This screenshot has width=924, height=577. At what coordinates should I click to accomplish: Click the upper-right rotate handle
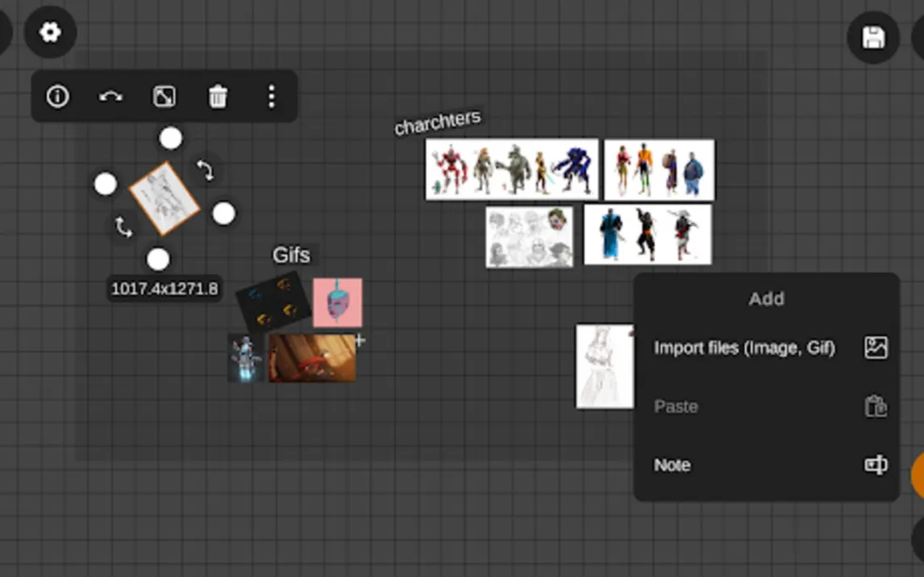[205, 169]
